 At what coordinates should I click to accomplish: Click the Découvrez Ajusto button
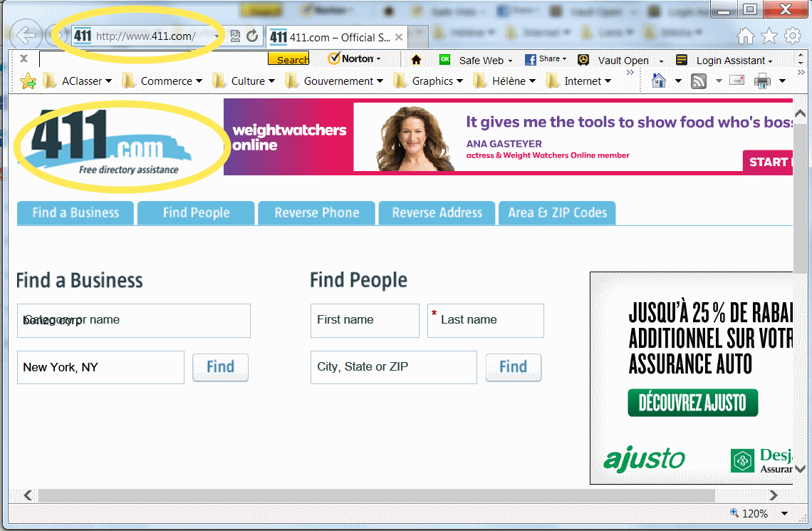(x=693, y=403)
